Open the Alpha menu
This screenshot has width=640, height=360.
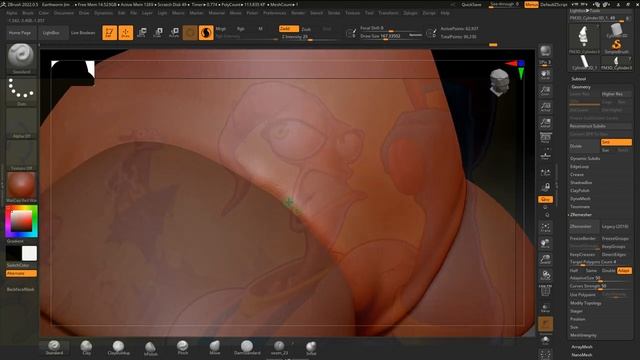(12, 13)
